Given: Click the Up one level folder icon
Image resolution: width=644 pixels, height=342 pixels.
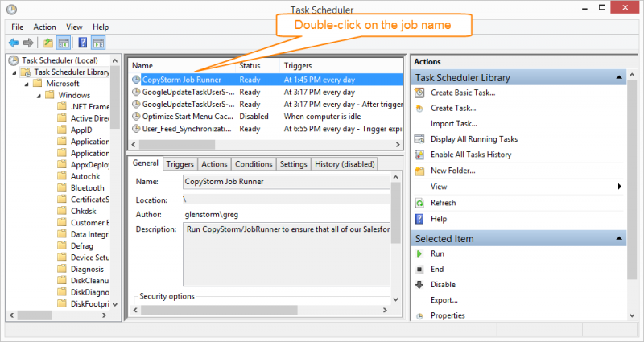Looking at the screenshot, I should pyautogui.click(x=48, y=43).
